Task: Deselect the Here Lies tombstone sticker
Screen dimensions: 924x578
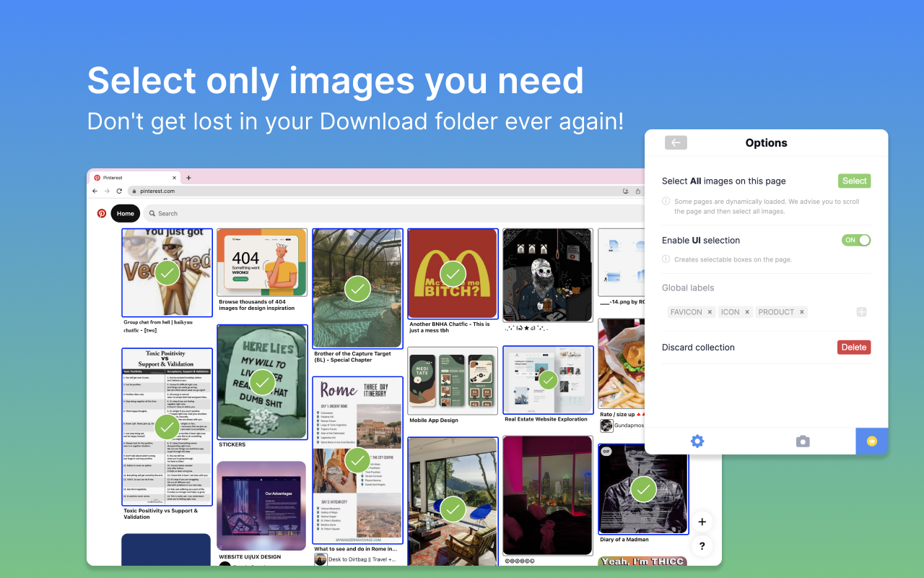Action: [x=262, y=381]
